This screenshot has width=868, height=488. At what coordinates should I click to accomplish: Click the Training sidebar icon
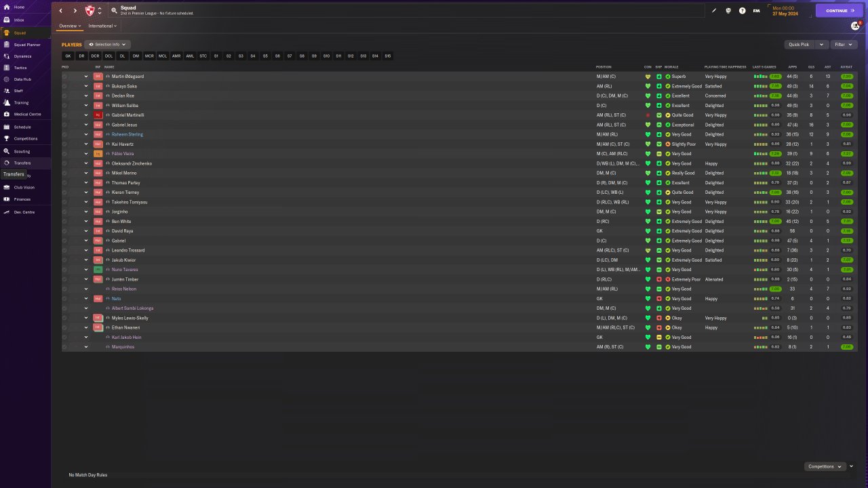pyautogui.click(x=6, y=102)
